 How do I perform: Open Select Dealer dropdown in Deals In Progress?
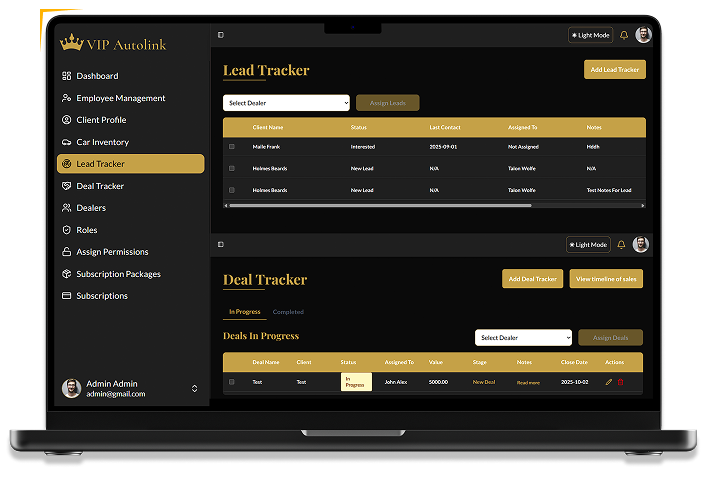tap(523, 338)
